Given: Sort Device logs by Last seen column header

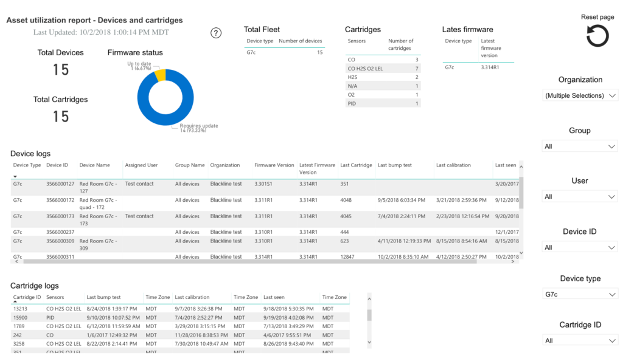Looking at the screenshot, I should [x=506, y=165].
